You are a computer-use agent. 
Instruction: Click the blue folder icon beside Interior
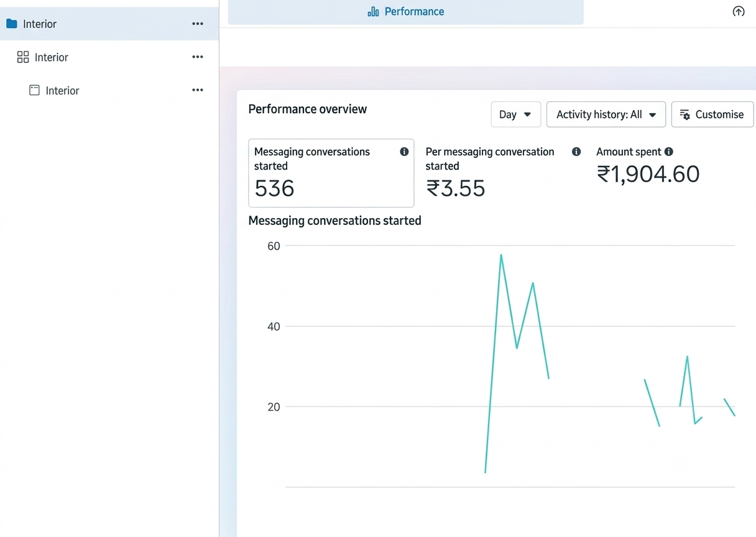tap(11, 24)
